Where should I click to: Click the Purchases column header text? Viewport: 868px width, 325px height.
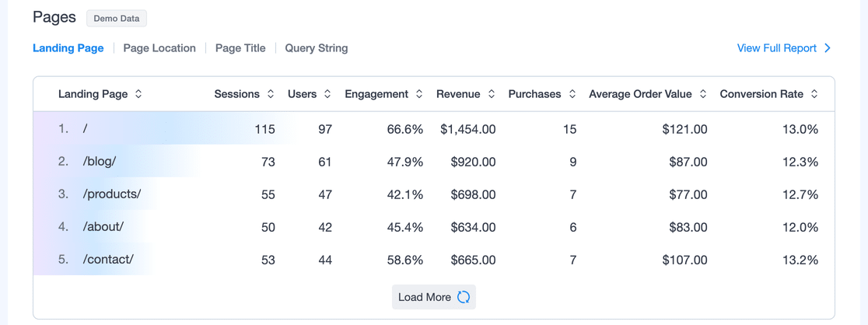point(535,94)
